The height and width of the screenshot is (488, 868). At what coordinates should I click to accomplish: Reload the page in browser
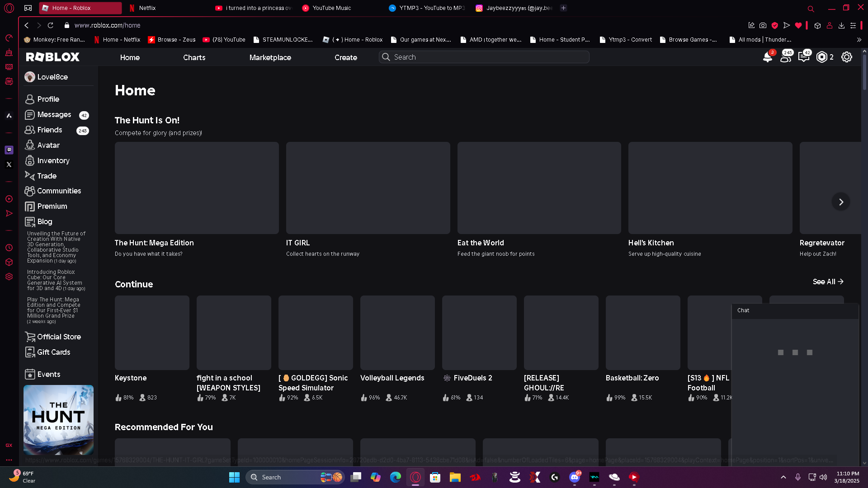click(x=51, y=25)
